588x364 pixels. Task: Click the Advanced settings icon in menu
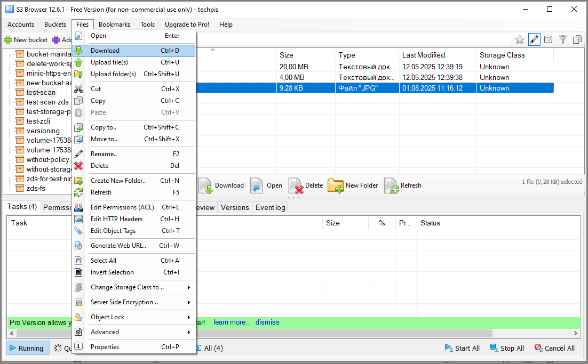[78, 332]
